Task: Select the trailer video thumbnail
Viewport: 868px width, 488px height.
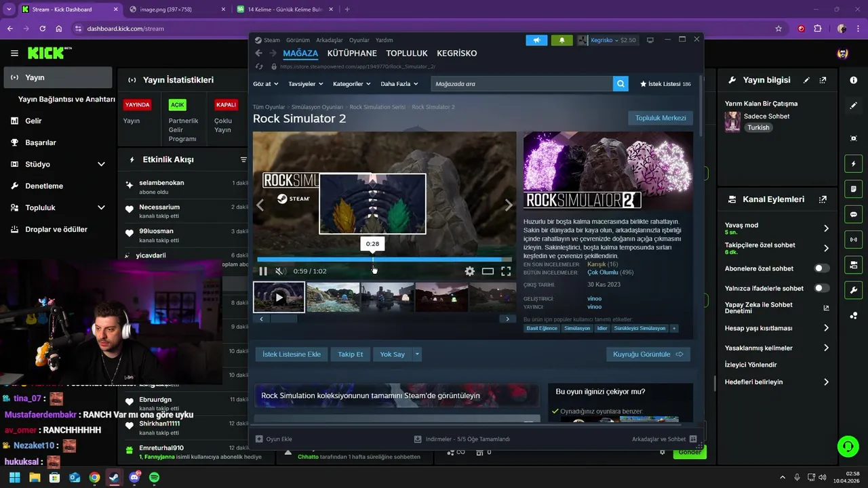Action: pos(279,297)
